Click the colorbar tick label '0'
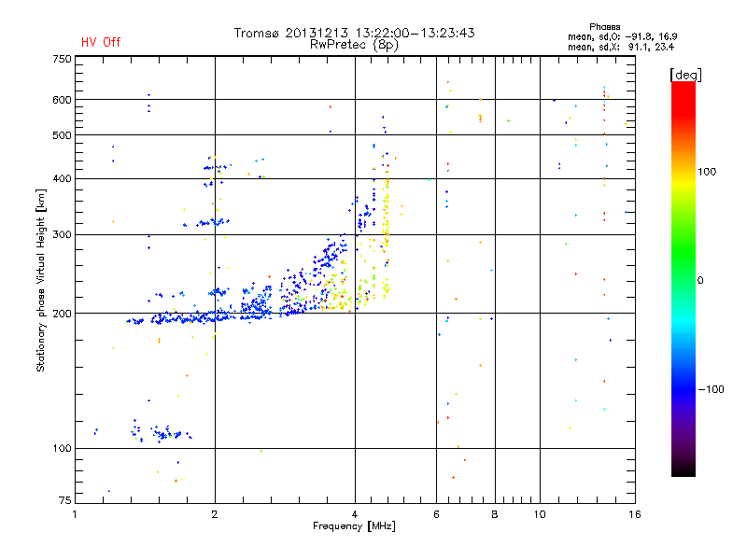This screenshot has width=747, height=560. [x=700, y=281]
